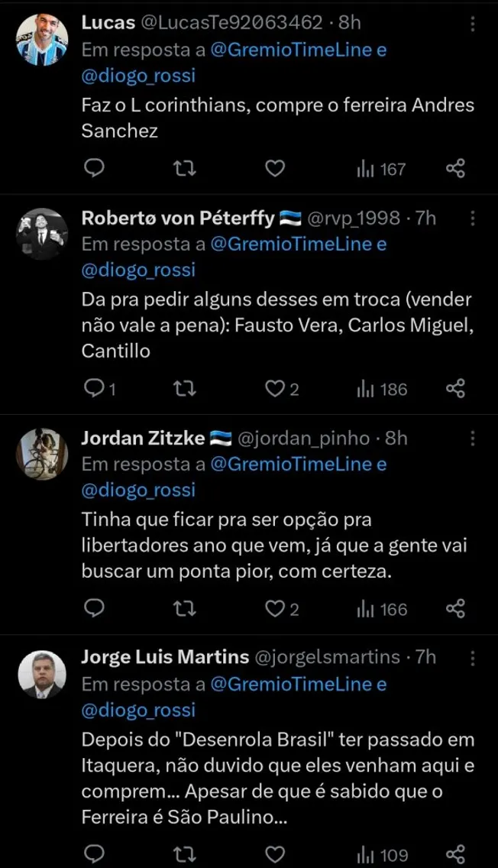Reply to Lucas's tweet
Viewport: 498px width, 868px height.
tap(93, 167)
